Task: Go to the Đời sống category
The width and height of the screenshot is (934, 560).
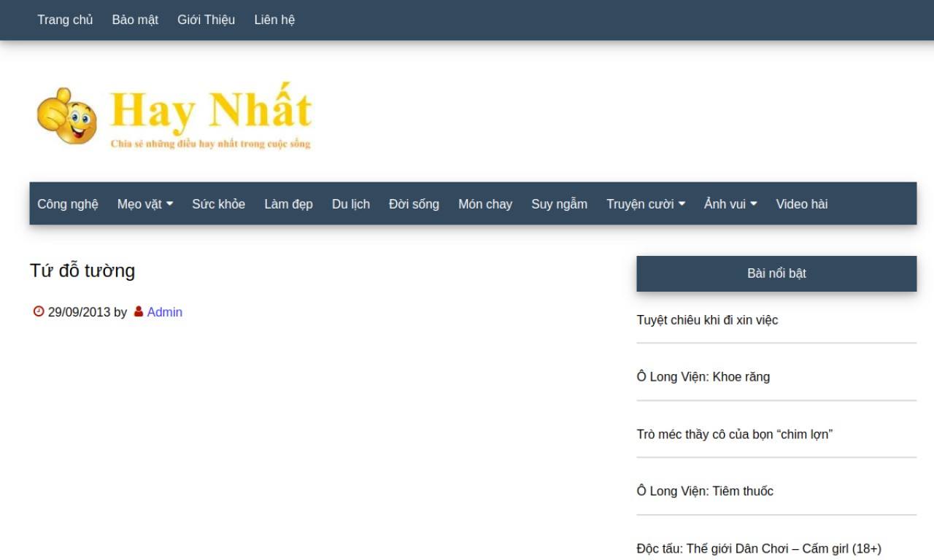Action: [x=414, y=204]
